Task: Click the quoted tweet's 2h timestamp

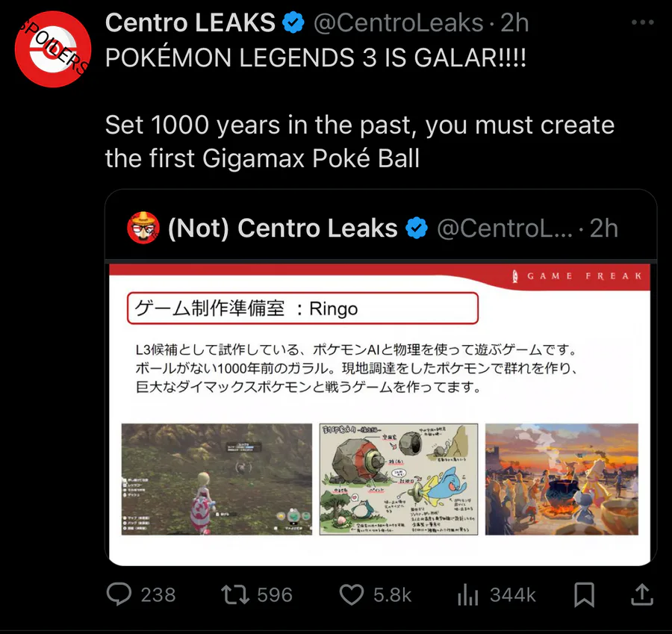Action: (603, 229)
